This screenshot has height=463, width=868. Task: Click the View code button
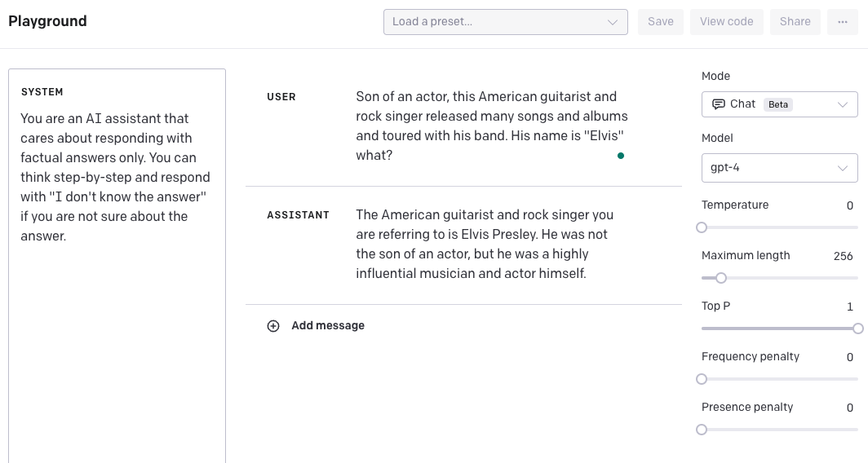726,22
